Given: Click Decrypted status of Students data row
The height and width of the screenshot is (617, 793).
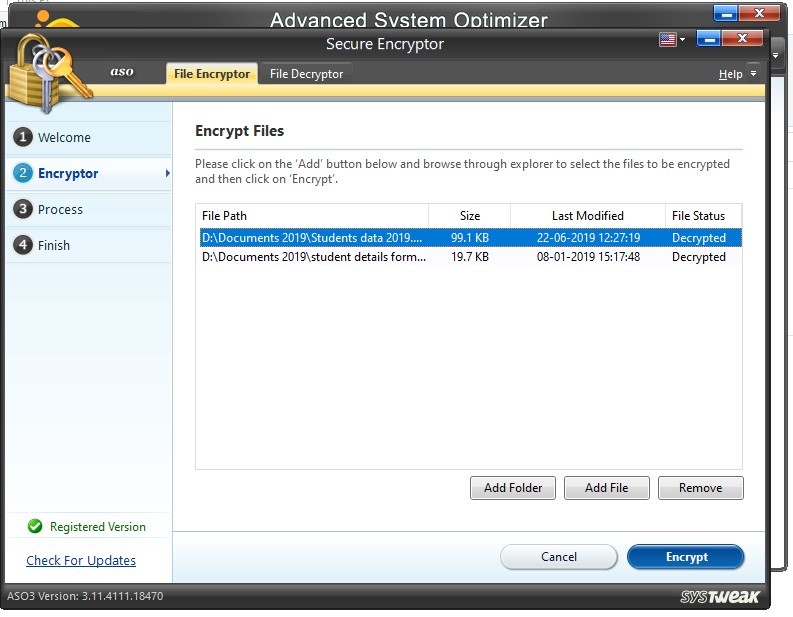Looking at the screenshot, I should click(x=698, y=238).
